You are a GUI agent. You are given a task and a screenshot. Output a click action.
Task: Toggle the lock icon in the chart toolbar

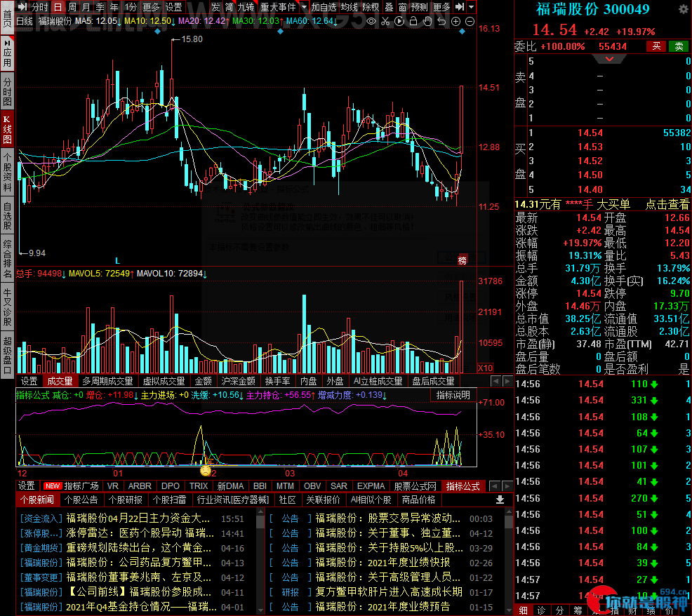pyautogui.click(x=413, y=21)
